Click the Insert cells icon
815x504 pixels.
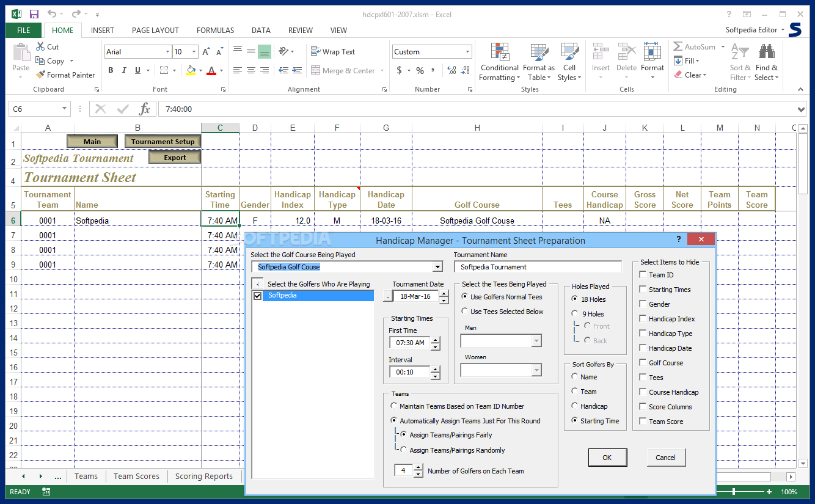[601, 52]
